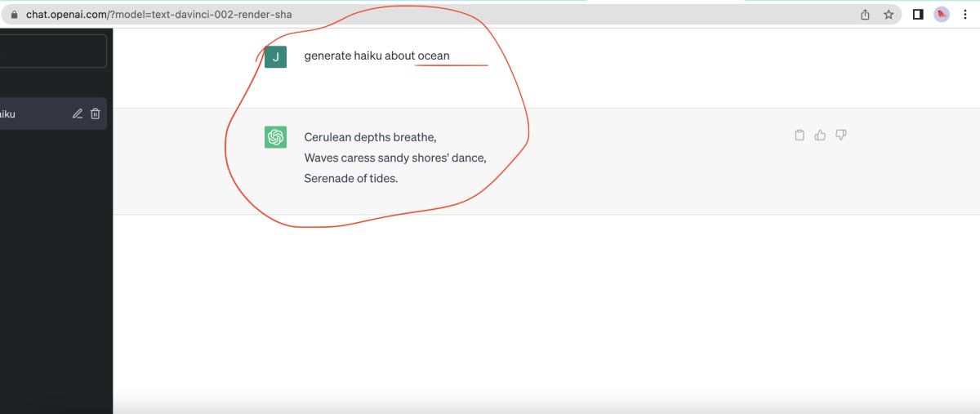Delete the haiku chat with trash icon
980x414 pixels.
[x=96, y=114]
